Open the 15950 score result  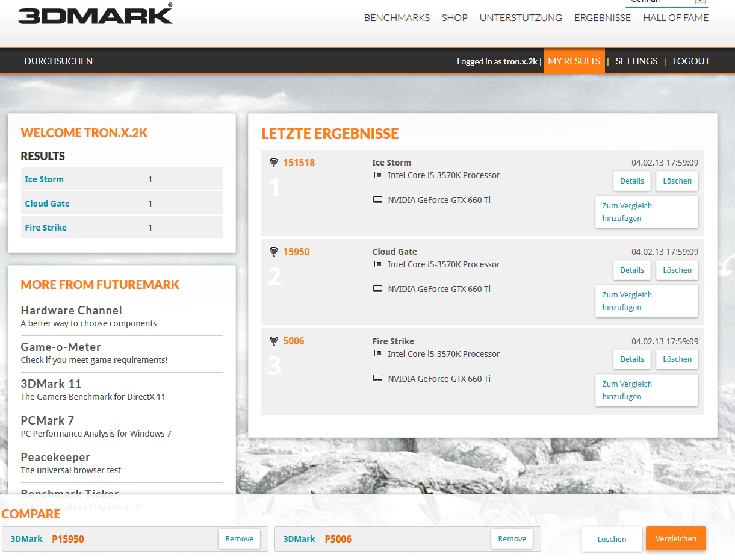click(296, 252)
